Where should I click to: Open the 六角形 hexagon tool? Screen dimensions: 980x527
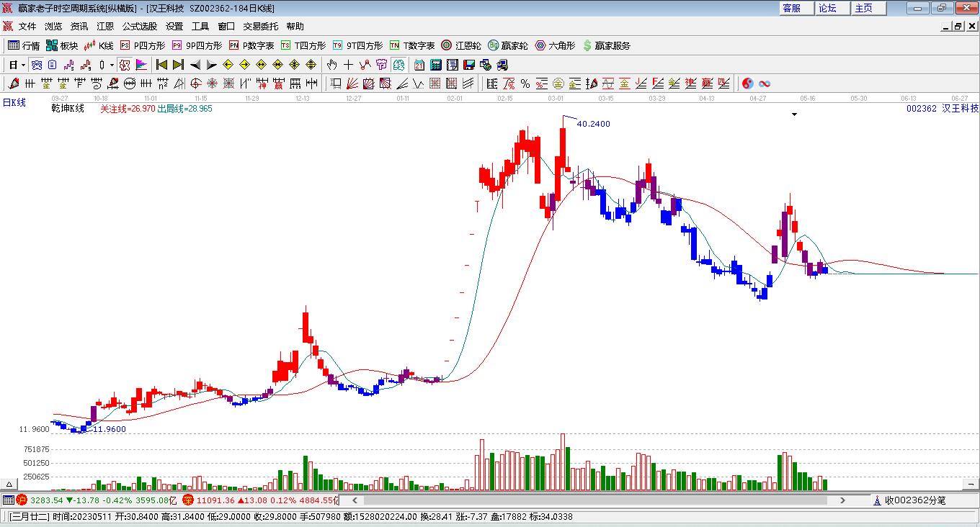click(x=555, y=45)
